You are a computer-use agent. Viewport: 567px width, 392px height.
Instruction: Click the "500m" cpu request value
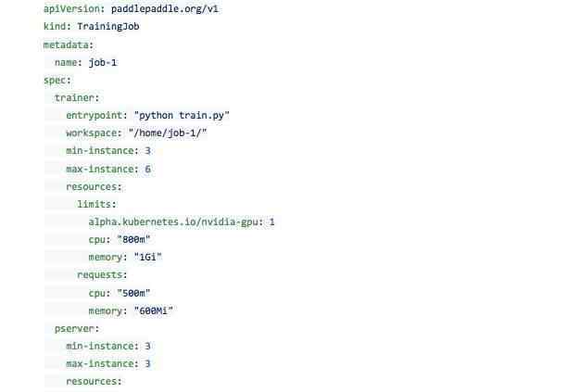pos(133,293)
